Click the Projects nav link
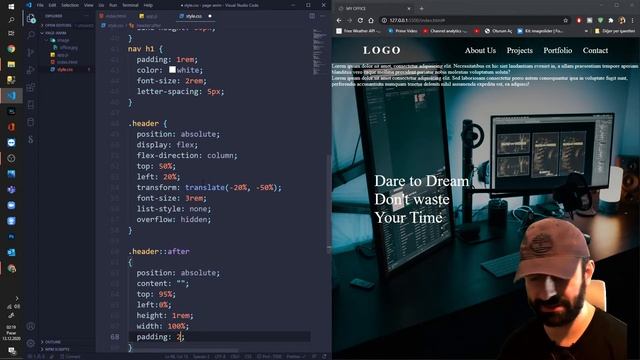Screen dimensions: 640x360 (x=520, y=51)
